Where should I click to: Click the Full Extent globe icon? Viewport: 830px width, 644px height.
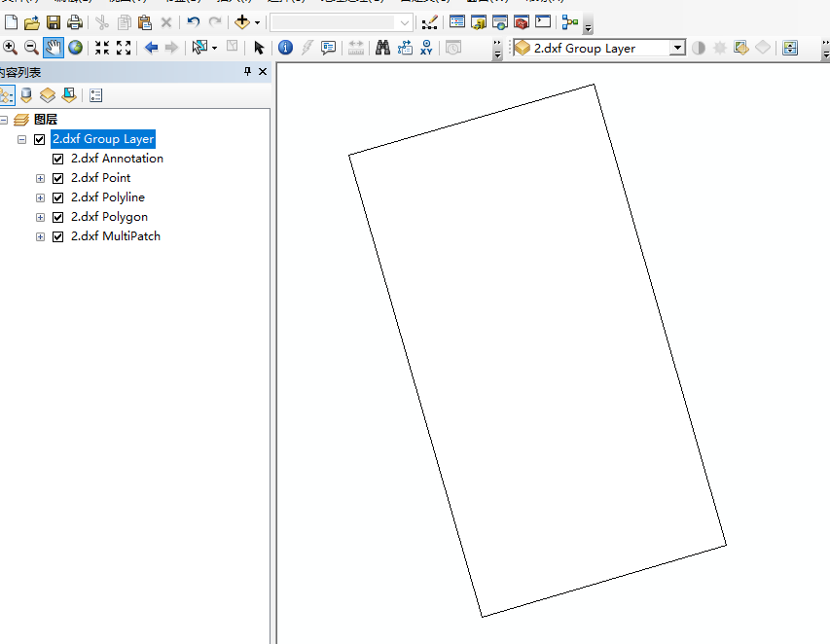tap(75, 48)
